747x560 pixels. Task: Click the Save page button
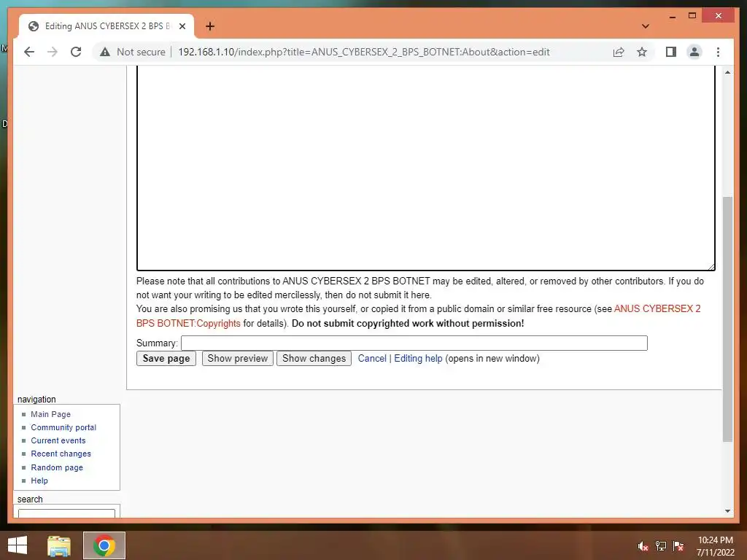coord(166,358)
